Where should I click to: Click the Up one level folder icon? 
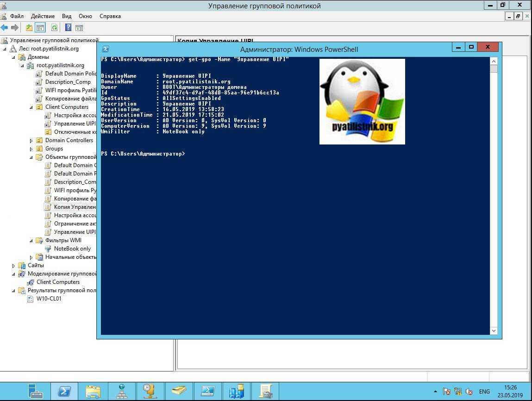pyautogui.click(x=29, y=28)
